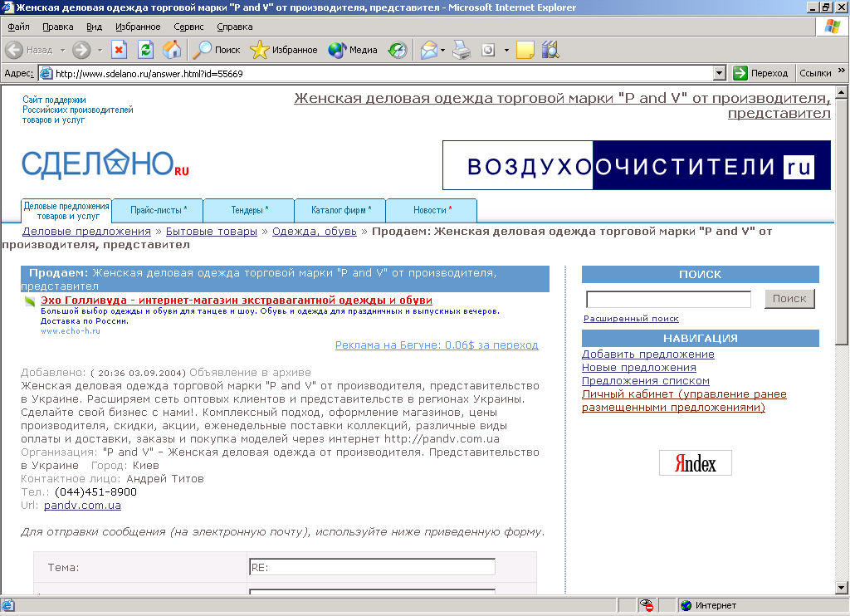Open the Правка menu
Screen dimensions: 850x616
click(57, 27)
